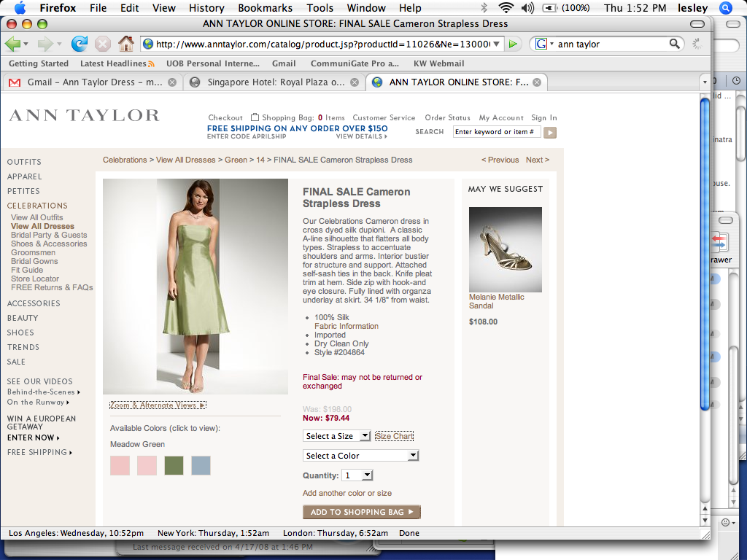Open the Fabric Information link
747x560 pixels.
(347, 326)
